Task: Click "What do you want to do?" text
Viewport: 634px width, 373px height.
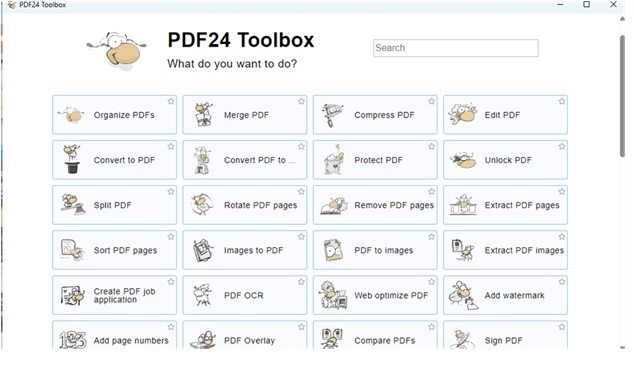Action: coord(232,64)
